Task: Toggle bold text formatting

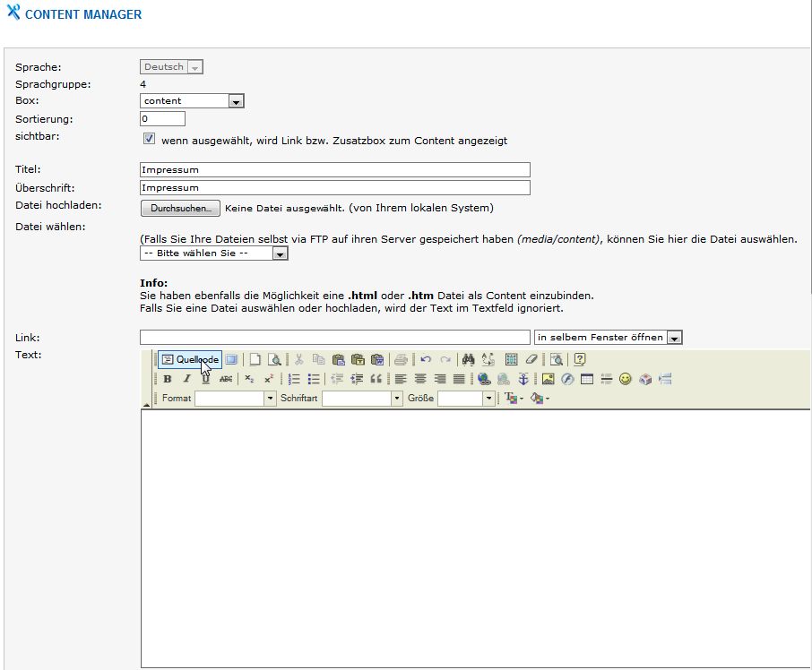Action: click(x=168, y=379)
